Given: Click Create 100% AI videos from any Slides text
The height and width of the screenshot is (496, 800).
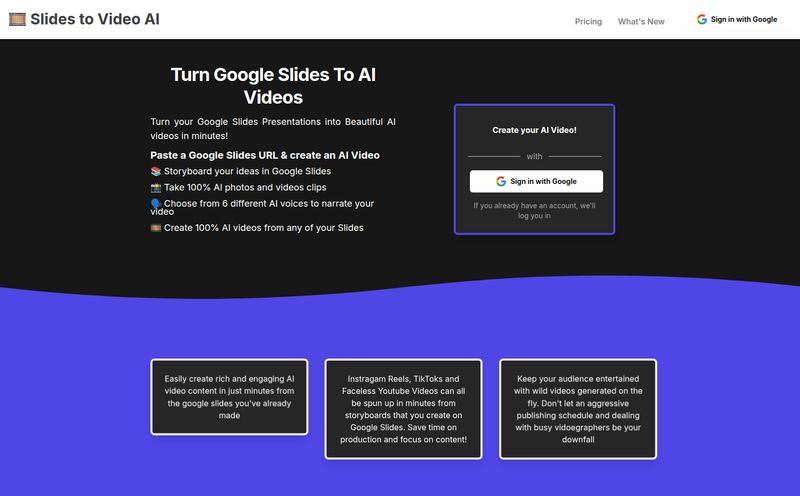Looking at the screenshot, I should pyautogui.click(x=264, y=228).
